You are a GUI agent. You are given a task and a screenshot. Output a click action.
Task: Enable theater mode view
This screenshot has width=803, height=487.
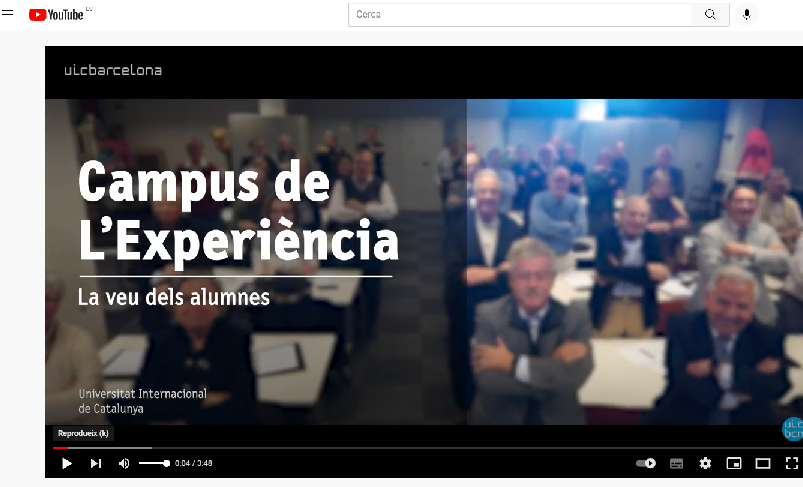tap(762, 463)
